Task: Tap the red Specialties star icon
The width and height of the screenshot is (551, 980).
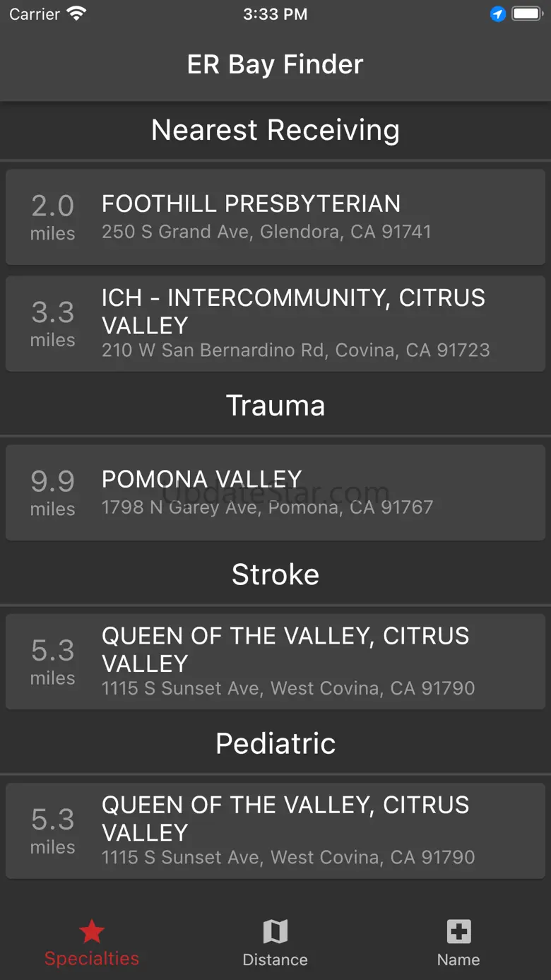Action: 92,932
